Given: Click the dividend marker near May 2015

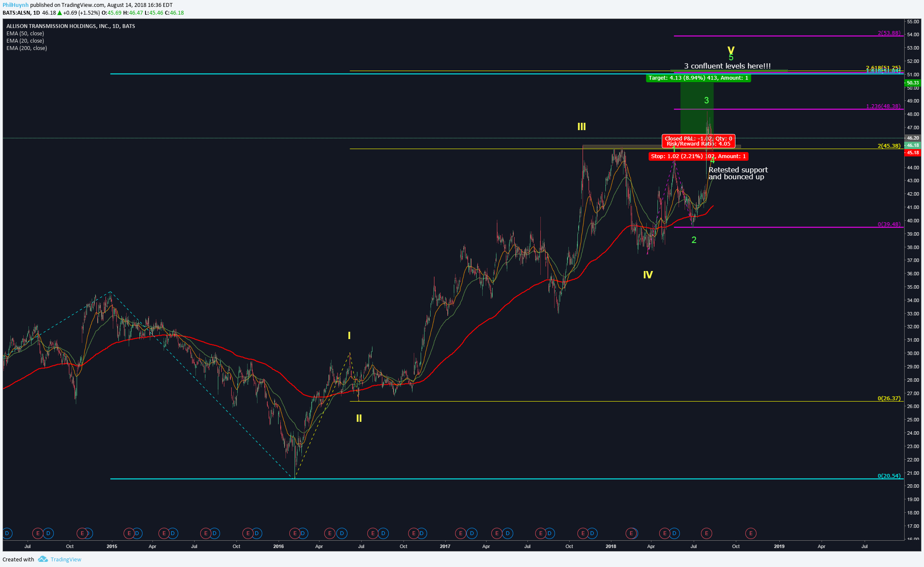Looking at the screenshot, I should point(173,533).
